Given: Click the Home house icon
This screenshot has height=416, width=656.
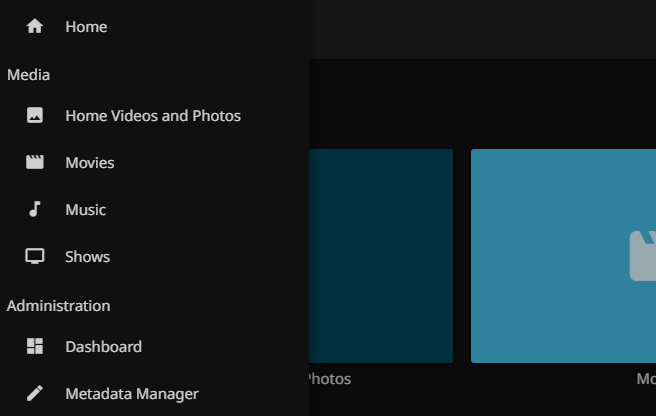Looking at the screenshot, I should pyautogui.click(x=35, y=26).
